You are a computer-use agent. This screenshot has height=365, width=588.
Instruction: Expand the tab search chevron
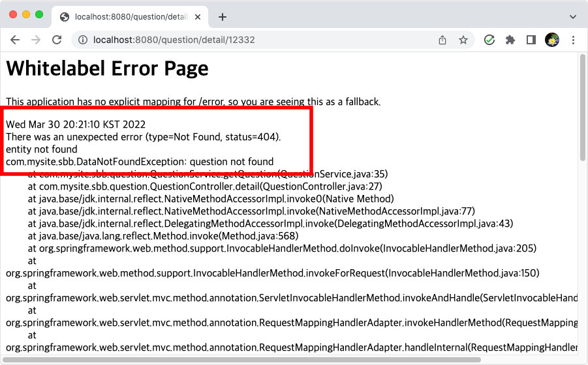coord(572,17)
